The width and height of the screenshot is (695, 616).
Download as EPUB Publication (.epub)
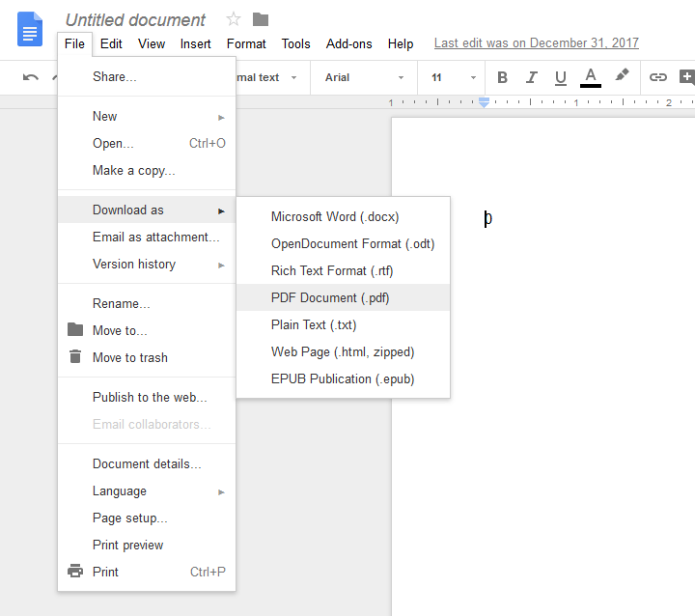coord(343,378)
